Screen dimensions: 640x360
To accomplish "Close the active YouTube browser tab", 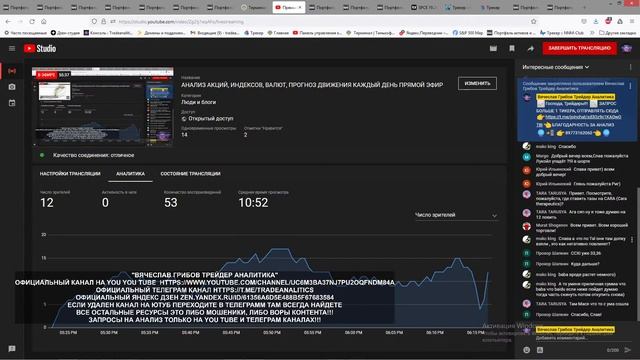I will [x=300, y=7].
